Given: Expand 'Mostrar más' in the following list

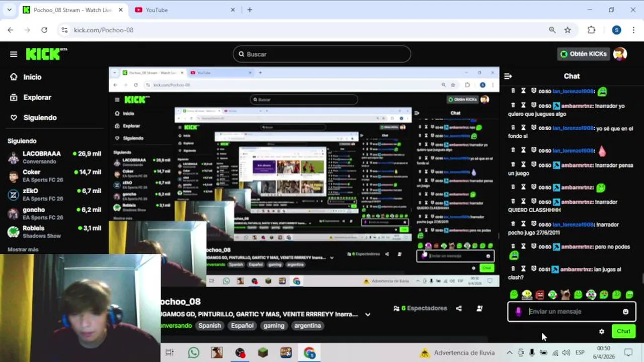Looking at the screenshot, I should click(23, 249).
